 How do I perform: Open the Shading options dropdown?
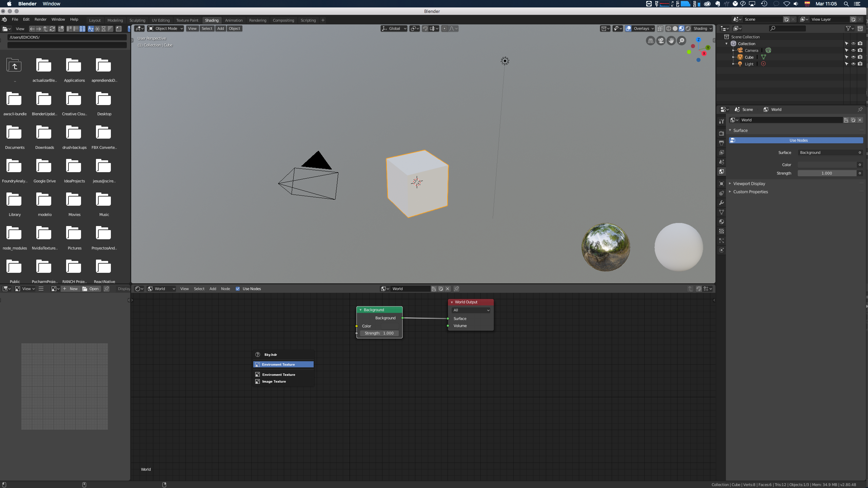coord(703,28)
